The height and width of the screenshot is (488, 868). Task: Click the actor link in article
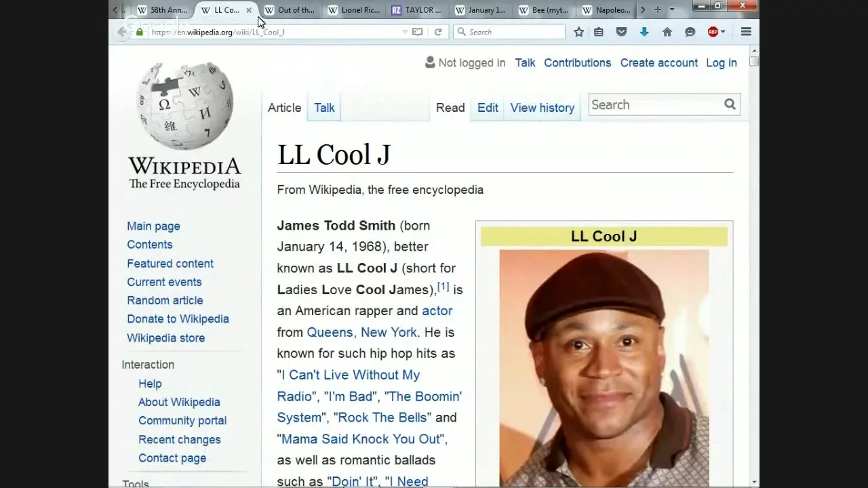pos(437,311)
